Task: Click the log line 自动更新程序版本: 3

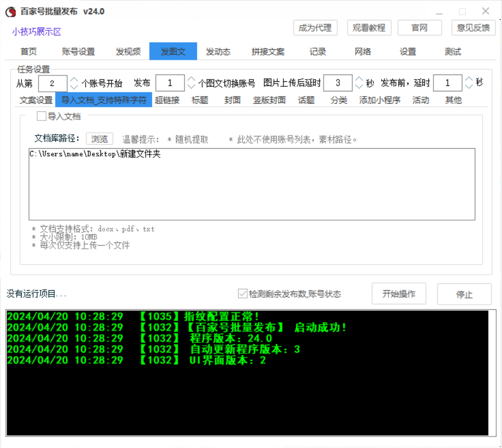Action: [154, 349]
